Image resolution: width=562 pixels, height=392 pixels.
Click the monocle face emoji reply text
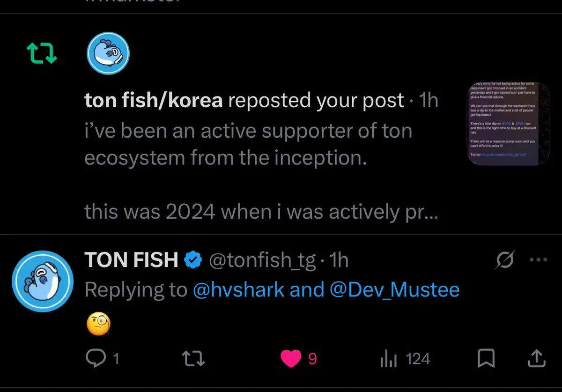(99, 323)
